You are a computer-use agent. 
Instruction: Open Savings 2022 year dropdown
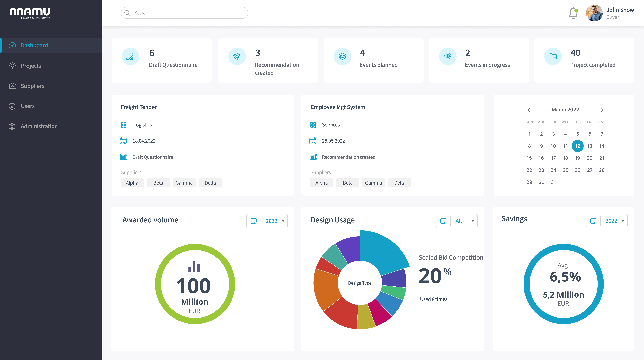tap(607, 221)
